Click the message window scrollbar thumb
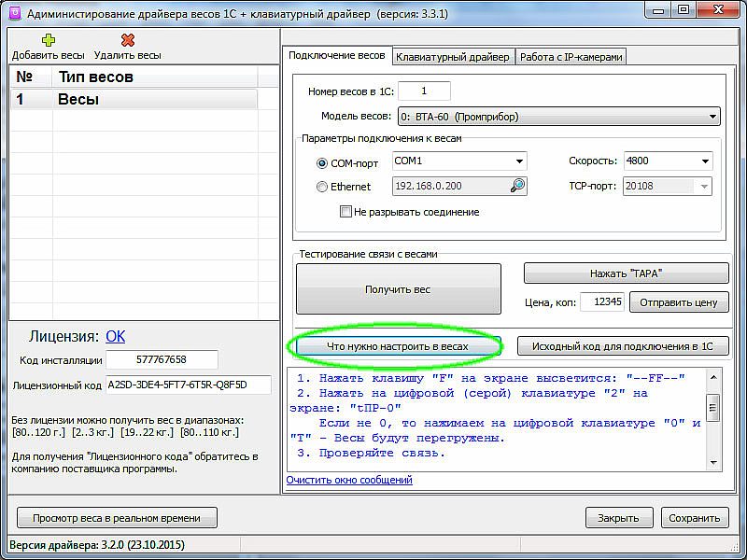 [713, 408]
